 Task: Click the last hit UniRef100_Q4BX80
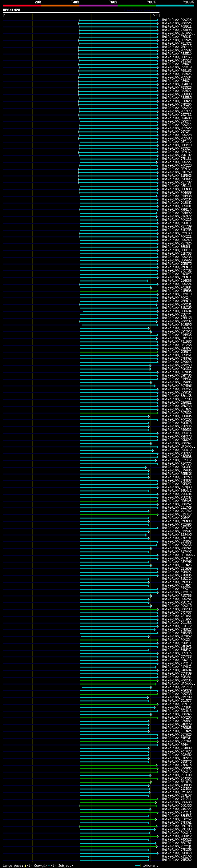click(x=176, y=860)
